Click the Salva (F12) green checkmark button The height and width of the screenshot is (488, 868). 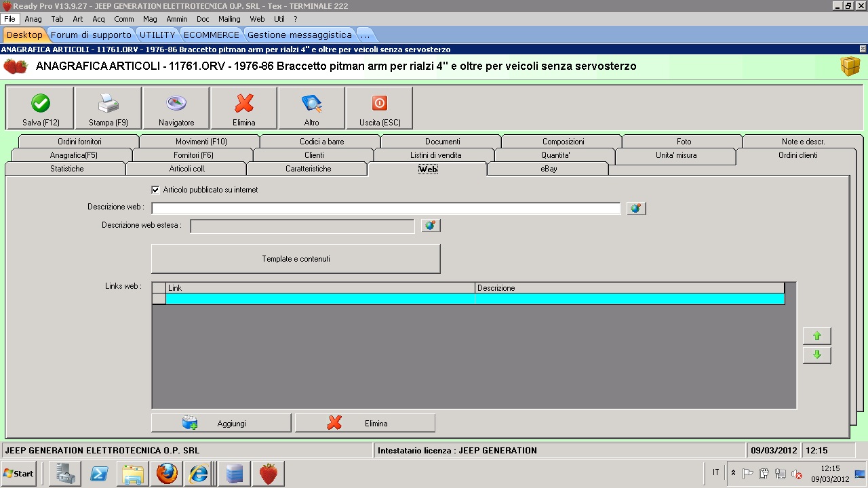tap(40, 108)
